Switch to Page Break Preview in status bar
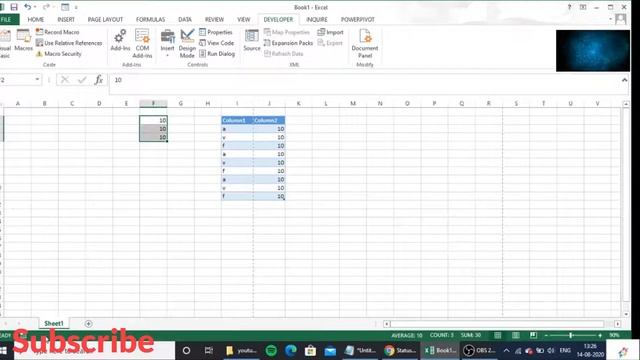The width and height of the screenshot is (640, 360). tap(533, 335)
